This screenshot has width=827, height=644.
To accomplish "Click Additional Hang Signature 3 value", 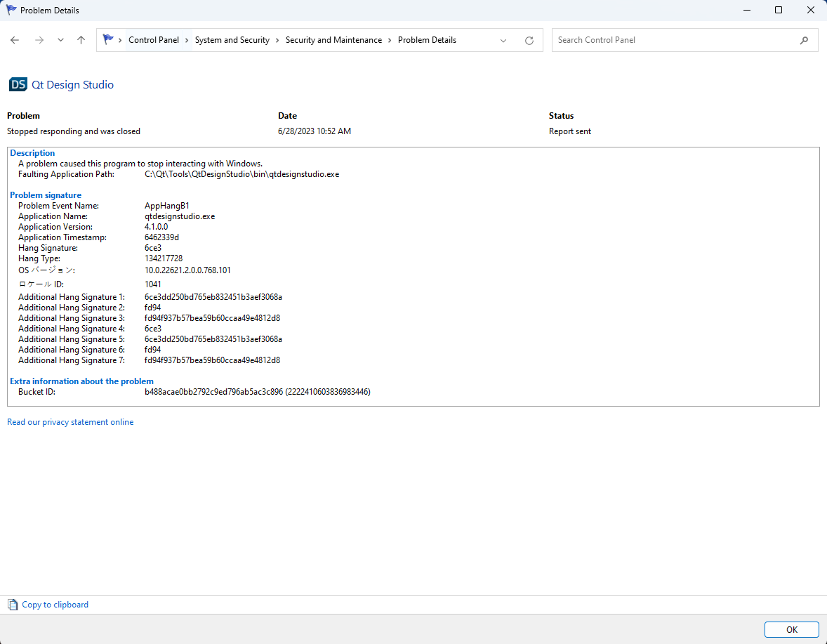I will [x=212, y=318].
